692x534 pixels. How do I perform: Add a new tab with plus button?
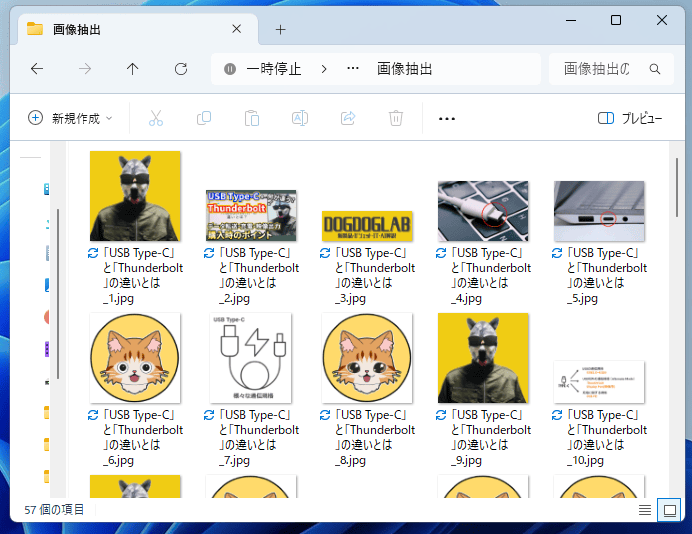coord(281,29)
